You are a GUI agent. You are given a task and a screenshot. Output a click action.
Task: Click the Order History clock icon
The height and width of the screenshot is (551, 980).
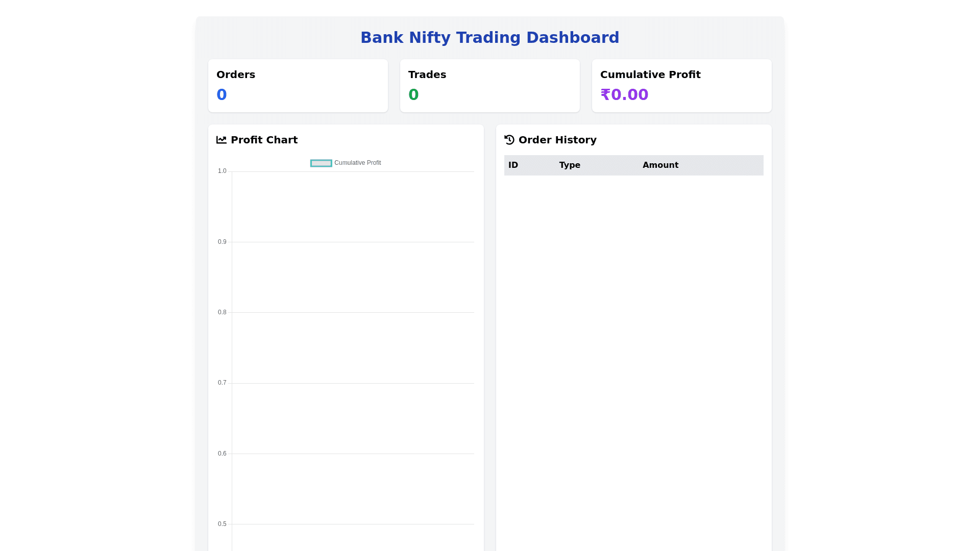(509, 140)
